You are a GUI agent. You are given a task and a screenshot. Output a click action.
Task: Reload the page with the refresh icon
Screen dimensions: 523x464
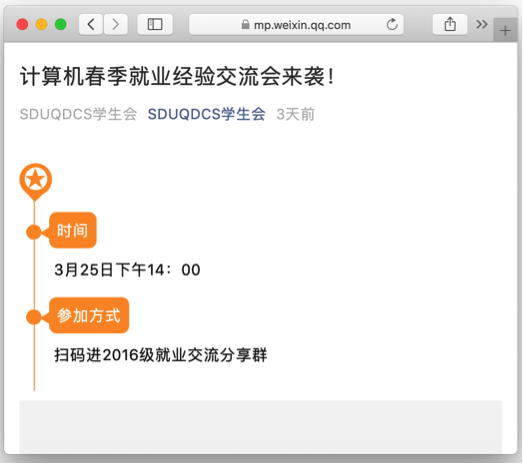[x=392, y=24]
